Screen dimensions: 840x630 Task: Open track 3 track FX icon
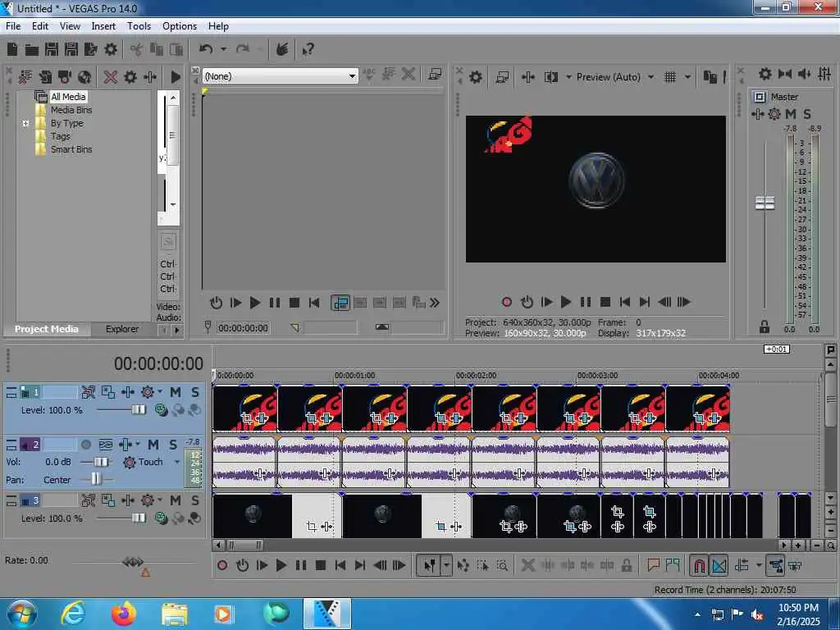click(x=128, y=500)
